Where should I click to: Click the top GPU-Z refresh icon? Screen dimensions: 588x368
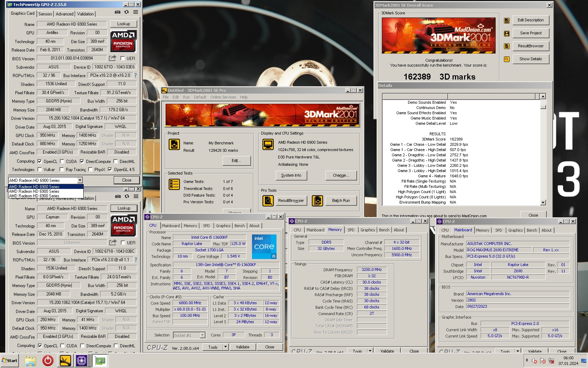(127, 12)
